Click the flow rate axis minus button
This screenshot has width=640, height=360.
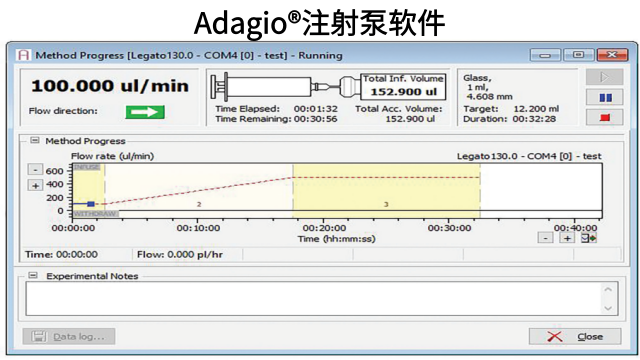pos(36,169)
